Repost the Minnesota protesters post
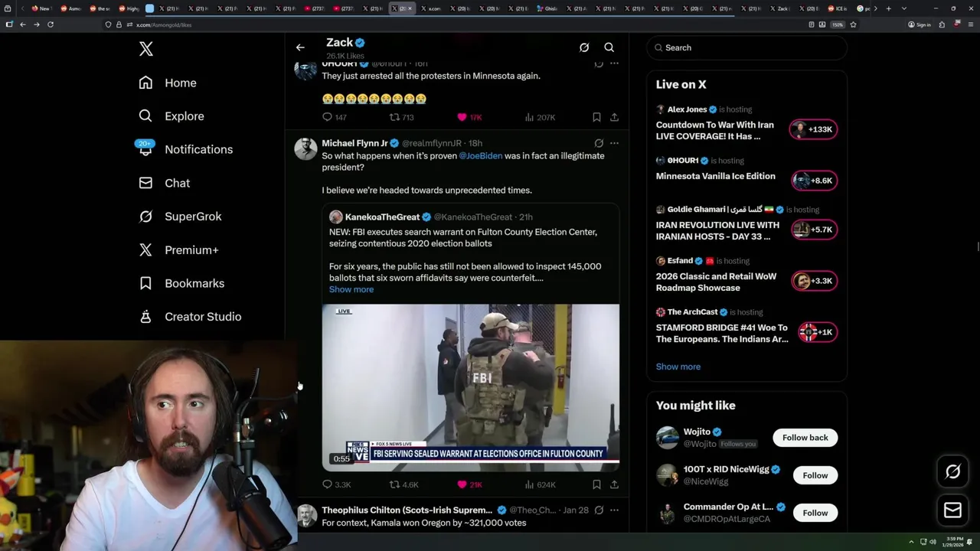This screenshot has width=980, height=551. 402,117
